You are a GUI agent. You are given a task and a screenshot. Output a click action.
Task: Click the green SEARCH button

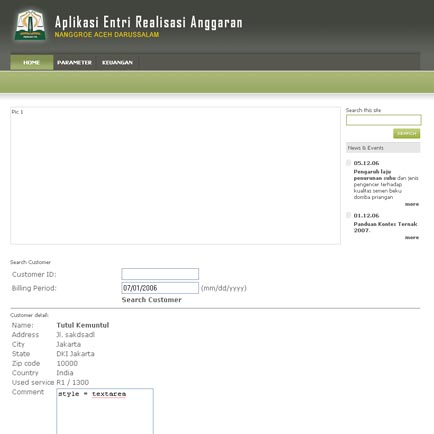[x=407, y=133]
